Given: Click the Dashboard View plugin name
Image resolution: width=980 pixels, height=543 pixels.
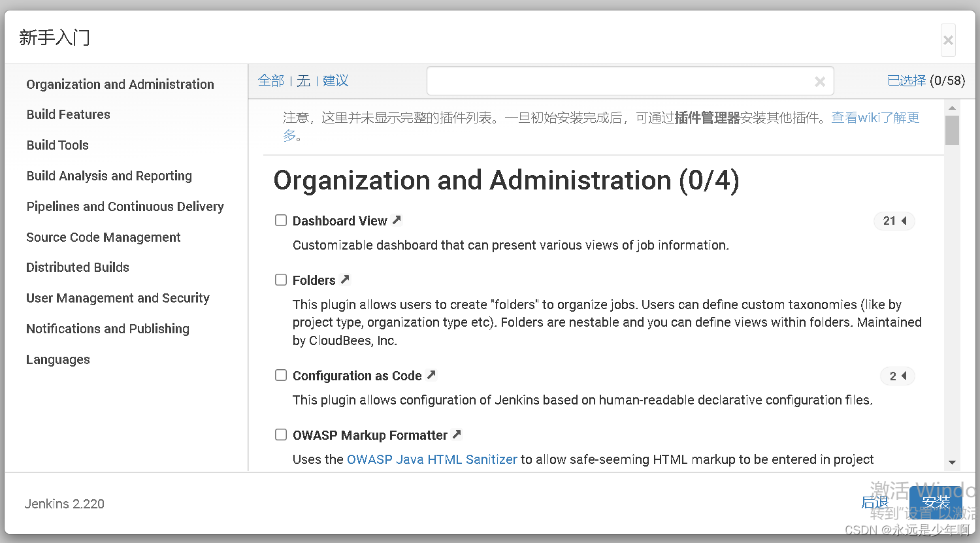Looking at the screenshot, I should (340, 221).
